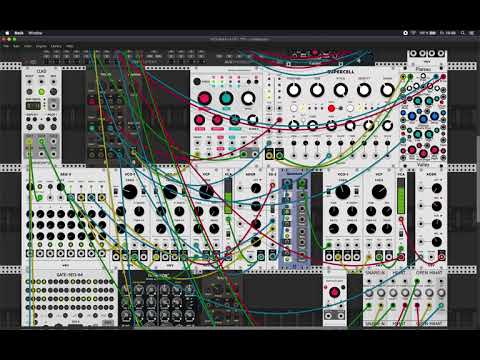Click the large teal knob next to the pink knob
This screenshot has width=480, height=360.
coord(226,98)
